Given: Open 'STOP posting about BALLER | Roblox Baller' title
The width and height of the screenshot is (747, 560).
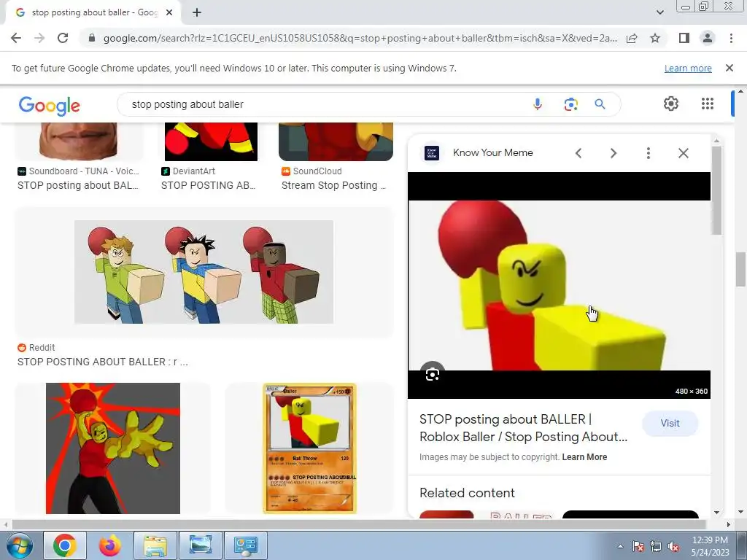Looking at the screenshot, I should pos(523,427).
